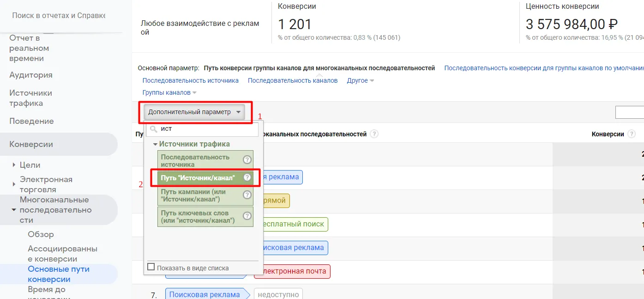This screenshot has width=644, height=299.
Task: Click help icon beside dropdown option 'Последовательность источника'
Action: (247, 160)
